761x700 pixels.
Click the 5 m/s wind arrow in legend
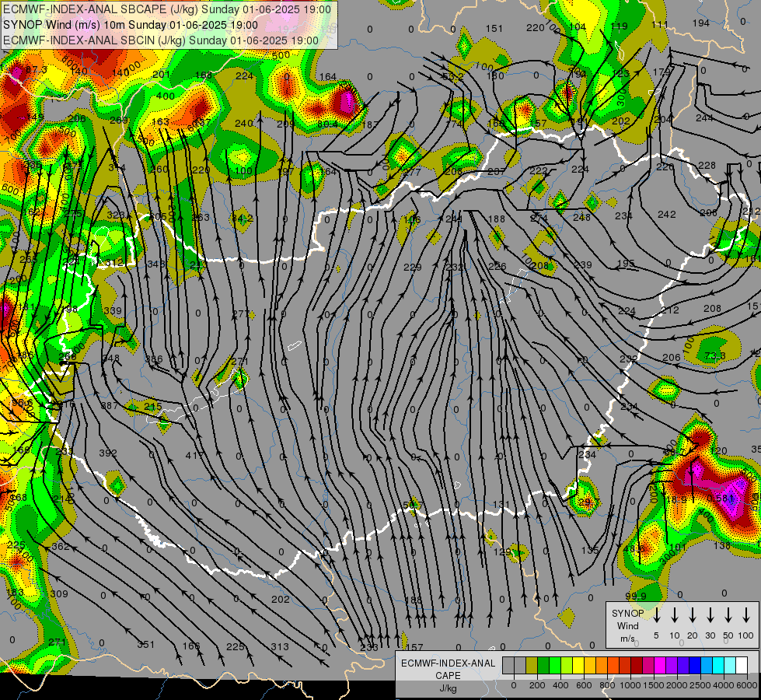point(657,614)
